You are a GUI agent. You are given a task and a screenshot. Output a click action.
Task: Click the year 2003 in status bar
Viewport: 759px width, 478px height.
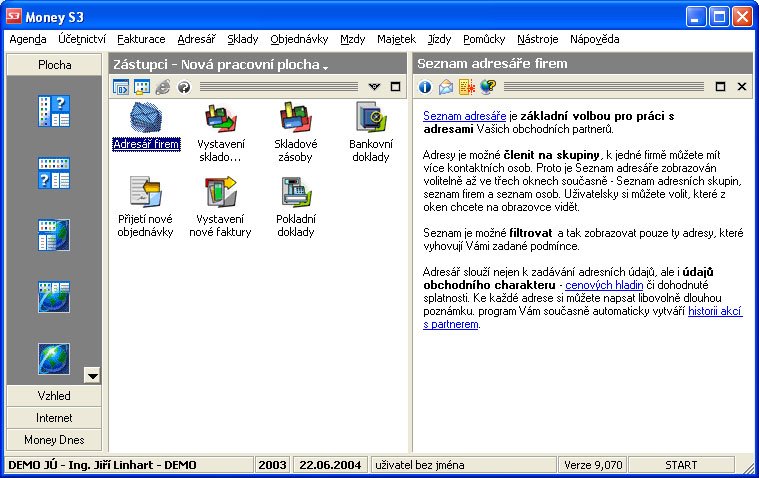[273, 465]
